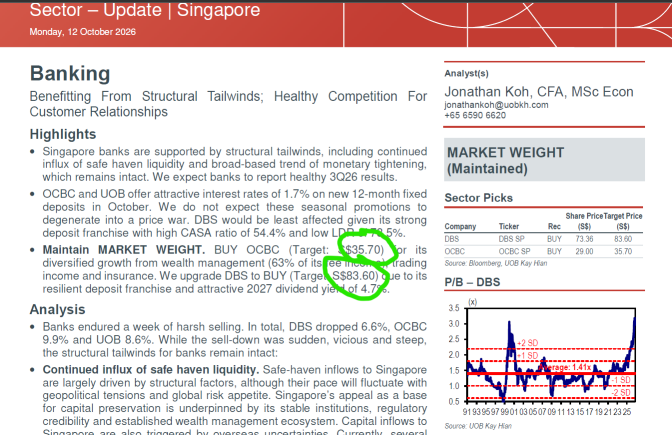The image size is (672, 435).
Task: Click the subtitle Benefitting From Structural Tailwinds
Action: [146, 96]
